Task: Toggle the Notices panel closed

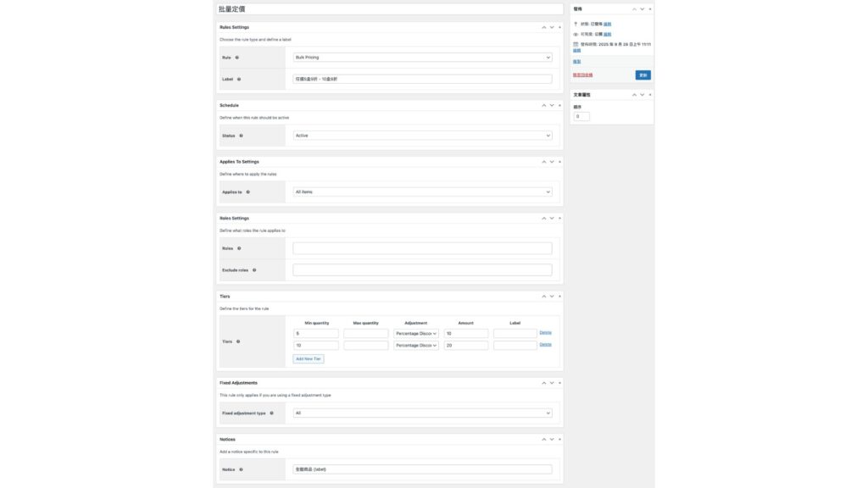Action: (559, 440)
